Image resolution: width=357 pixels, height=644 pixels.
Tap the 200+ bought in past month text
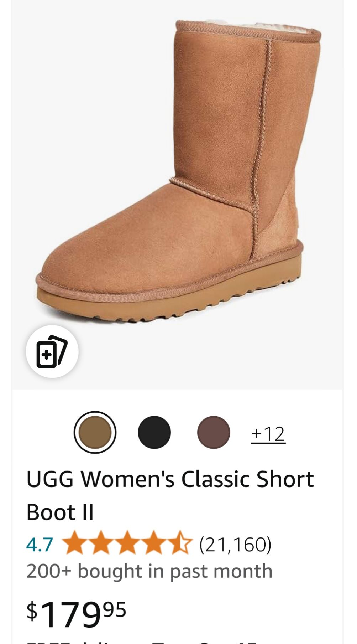[149, 571]
